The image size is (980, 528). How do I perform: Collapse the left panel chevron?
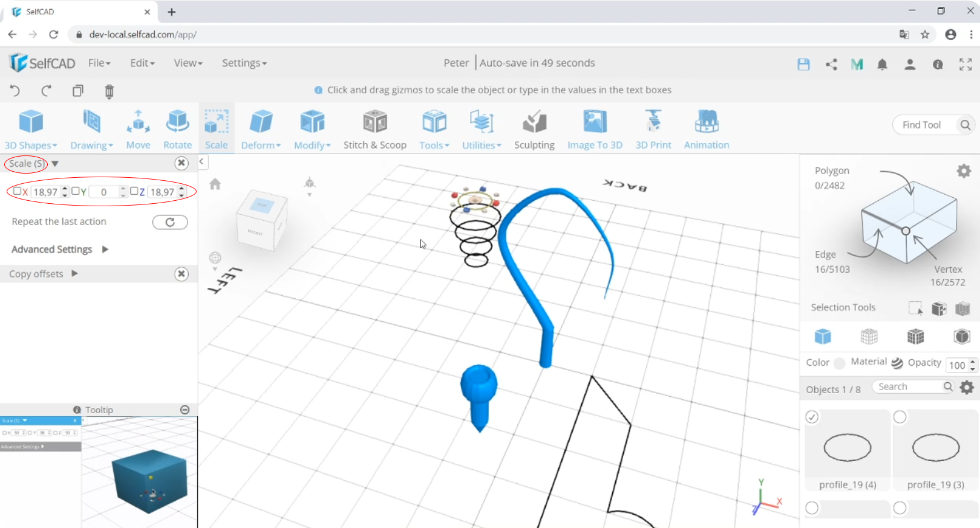click(201, 161)
